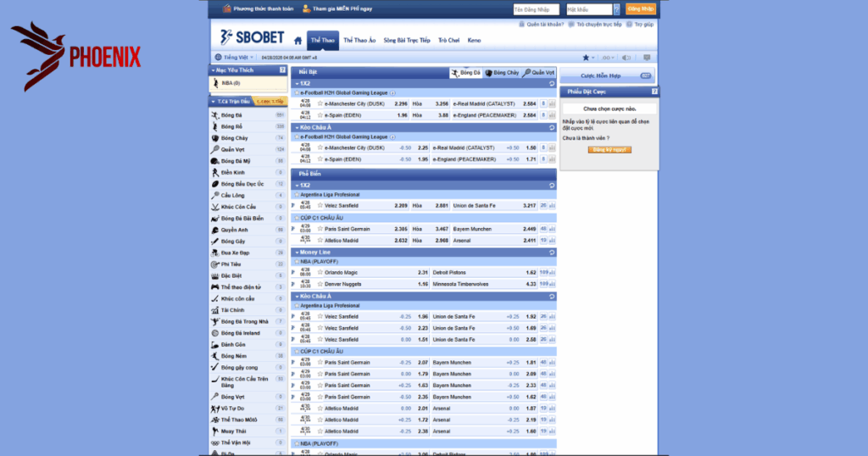Collapse the T.Cả Trận Đấu panel
The height and width of the screenshot is (456, 868).
[x=213, y=102]
